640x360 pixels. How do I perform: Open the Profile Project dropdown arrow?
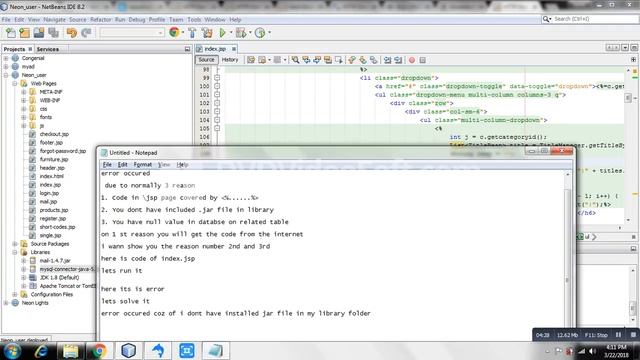pyautogui.click(x=269, y=33)
